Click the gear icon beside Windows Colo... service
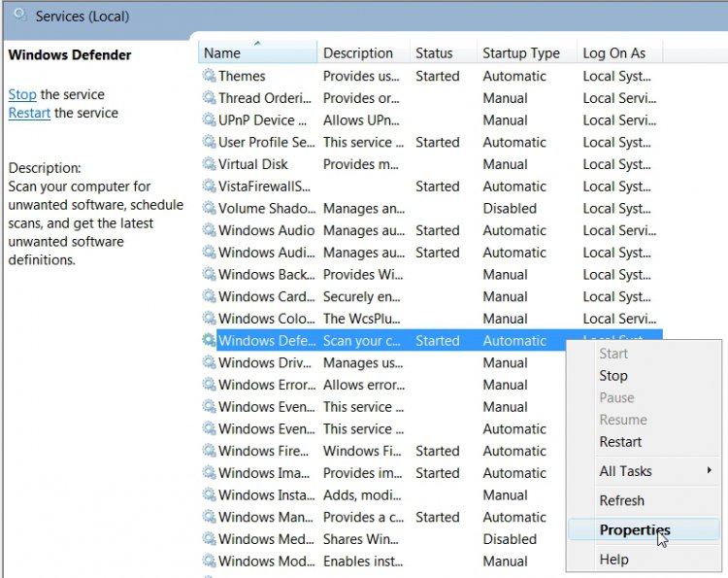Image resolution: width=728 pixels, height=578 pixels. [209, 319]
